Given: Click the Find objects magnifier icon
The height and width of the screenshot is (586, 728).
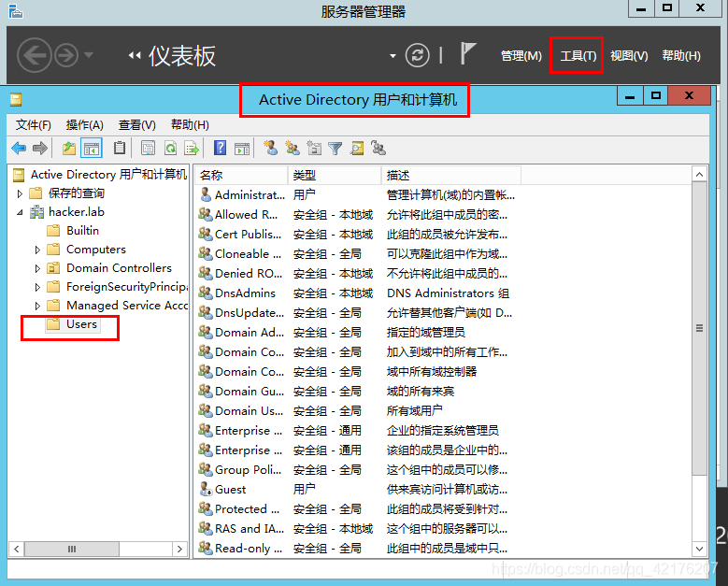Looking at the screenshot, I should pyautogui.click(x=357, y=148).
